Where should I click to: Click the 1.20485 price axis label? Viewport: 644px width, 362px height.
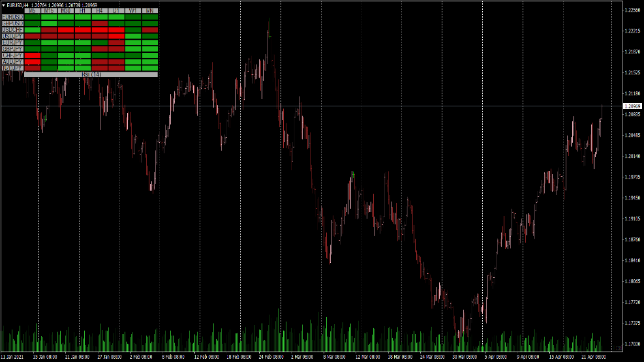632,136
